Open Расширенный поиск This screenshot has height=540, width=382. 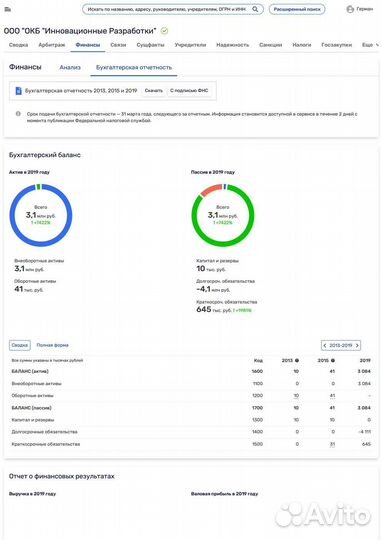click(x=297, y=9)
